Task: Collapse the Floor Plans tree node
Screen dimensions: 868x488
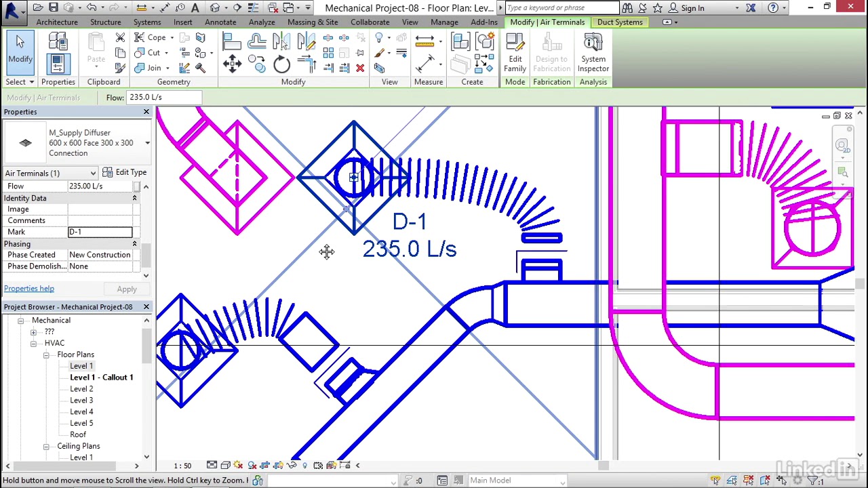Action: pos(46,355)
